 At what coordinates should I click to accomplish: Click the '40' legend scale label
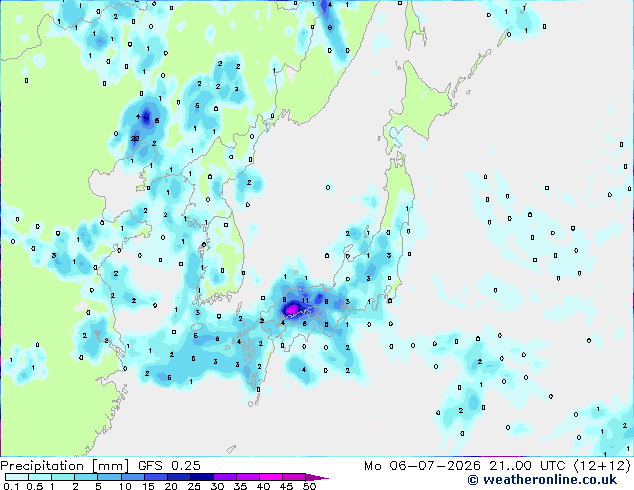tap(264, 486)
